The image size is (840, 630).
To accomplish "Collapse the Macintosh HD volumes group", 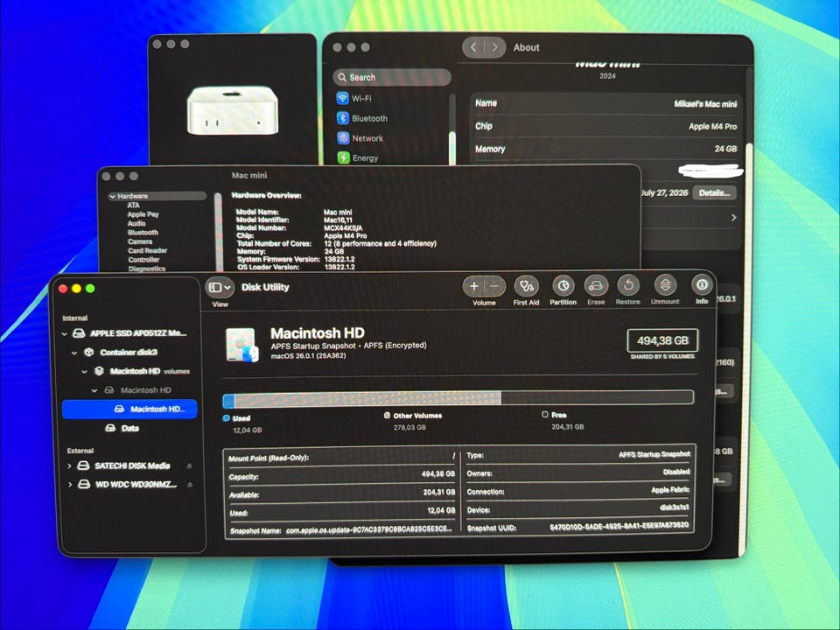I will click(84, 371).
